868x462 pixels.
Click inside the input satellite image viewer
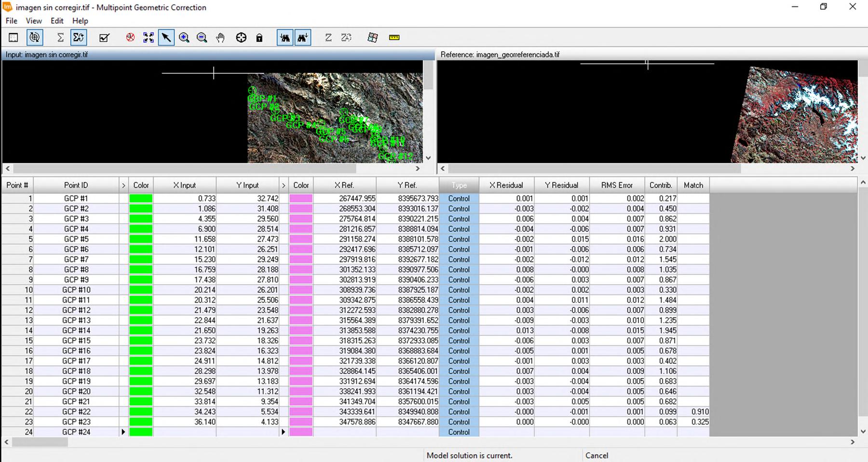[x=212, y=111]
